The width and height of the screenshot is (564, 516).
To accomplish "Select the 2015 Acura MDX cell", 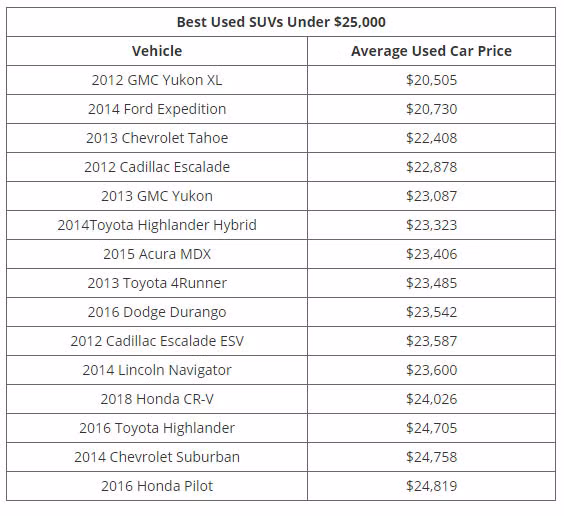I will point(157,254).
